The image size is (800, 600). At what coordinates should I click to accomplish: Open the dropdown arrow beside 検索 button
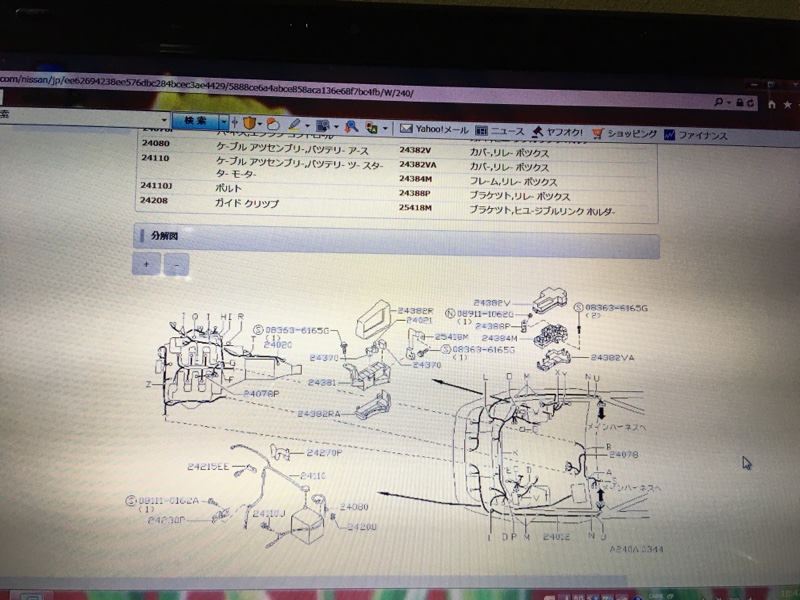tap(223, 122)
